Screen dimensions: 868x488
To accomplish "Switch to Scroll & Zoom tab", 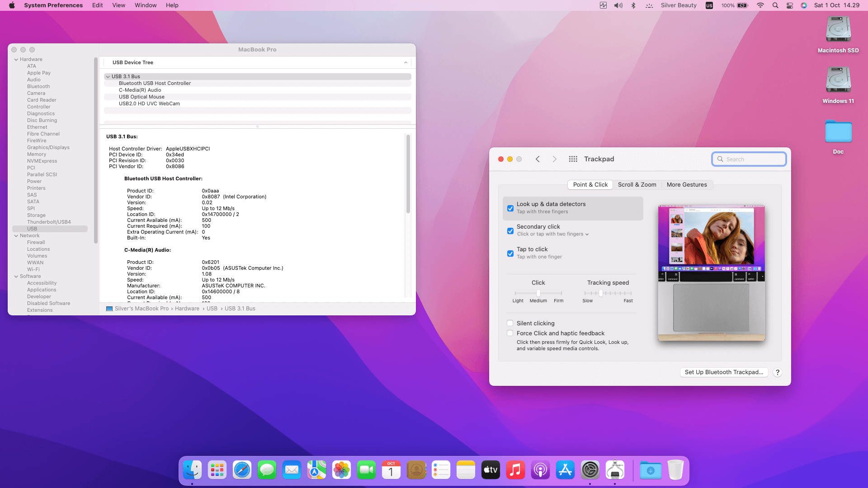I will [637, 185].
